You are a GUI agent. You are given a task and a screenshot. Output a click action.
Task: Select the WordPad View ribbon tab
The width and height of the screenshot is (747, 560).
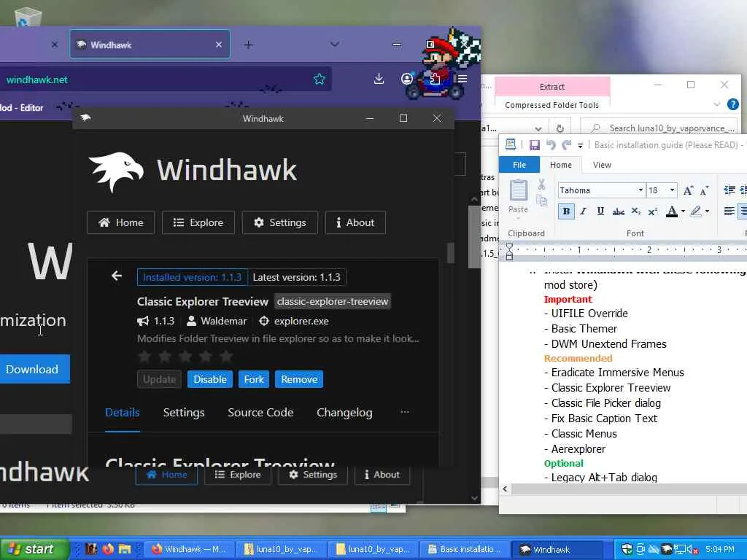[x=602, y=165]
